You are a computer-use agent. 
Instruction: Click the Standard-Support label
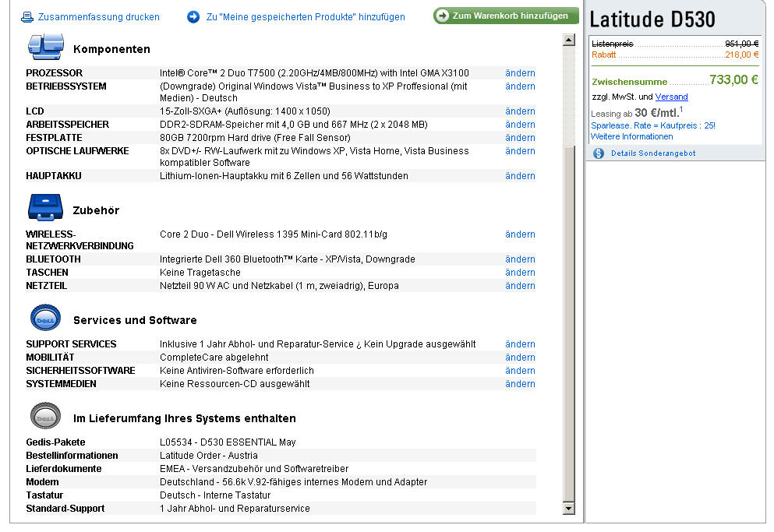click(x=65, y=509)
